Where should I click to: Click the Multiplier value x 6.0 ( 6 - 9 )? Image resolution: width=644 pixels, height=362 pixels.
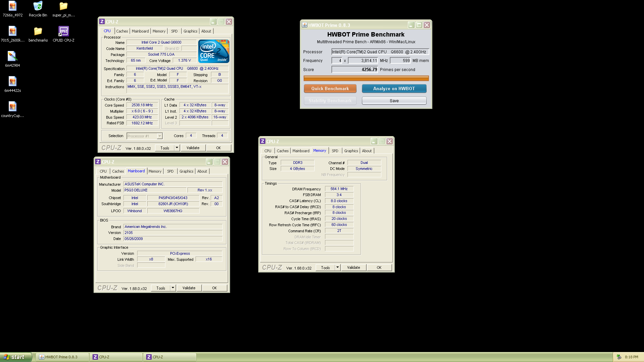pos(142,111)
